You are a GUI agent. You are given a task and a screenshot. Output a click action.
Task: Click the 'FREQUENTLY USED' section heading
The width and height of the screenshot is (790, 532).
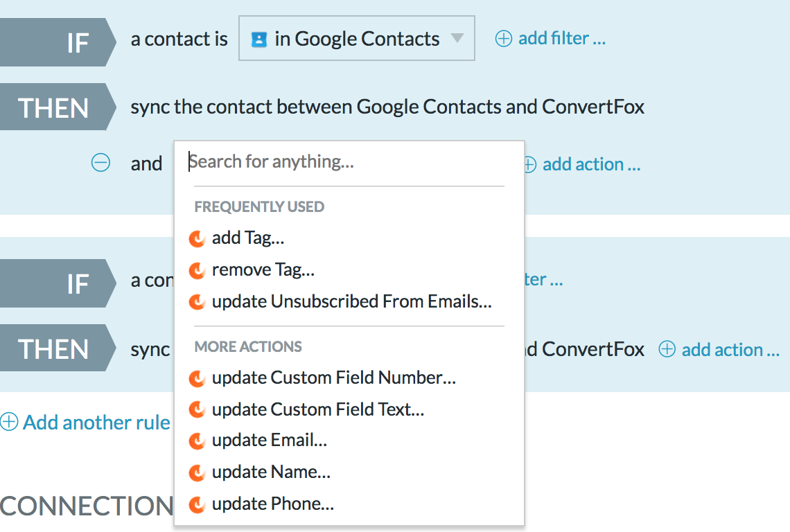click(259, 206)
